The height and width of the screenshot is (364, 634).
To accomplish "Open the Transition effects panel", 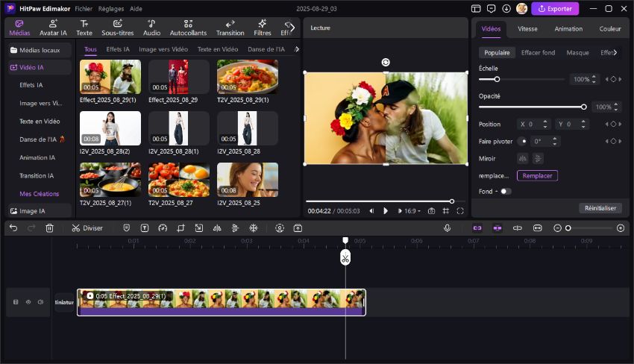I will point(230,28).
